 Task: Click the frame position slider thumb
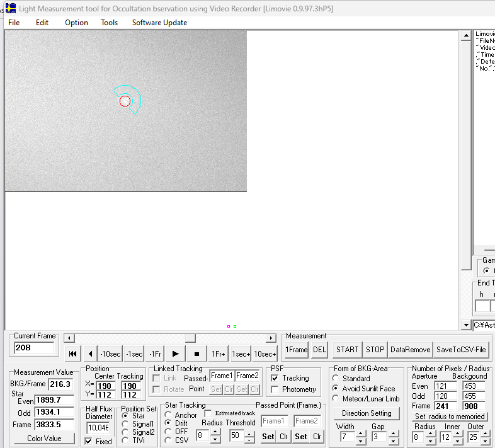190,338
